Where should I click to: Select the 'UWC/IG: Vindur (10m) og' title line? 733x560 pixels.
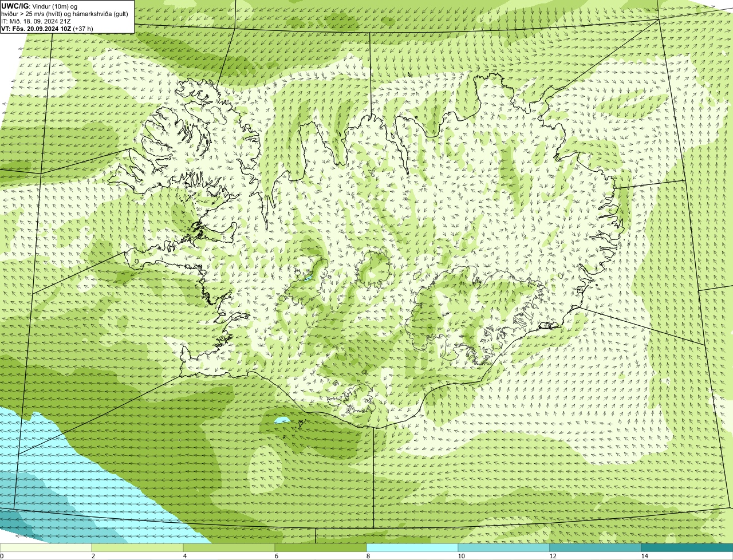point(39,6)
